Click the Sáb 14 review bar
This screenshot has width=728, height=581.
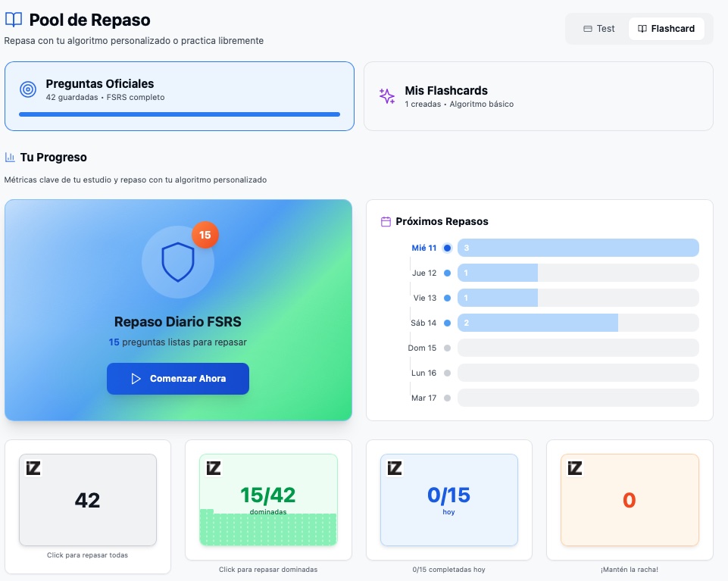tap(538, 323)
